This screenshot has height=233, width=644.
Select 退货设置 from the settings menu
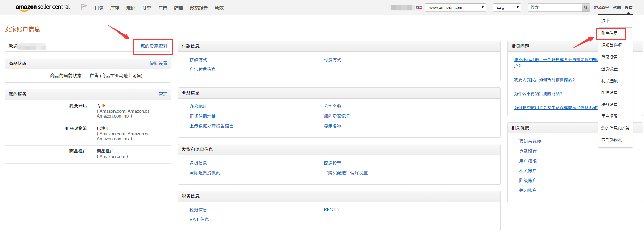[609, 69]
